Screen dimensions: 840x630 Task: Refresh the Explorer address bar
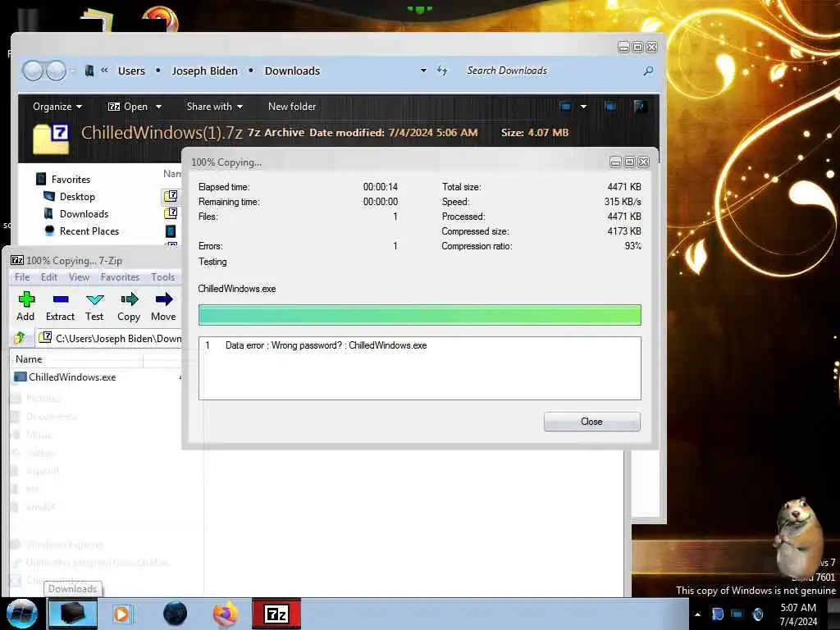442,71
